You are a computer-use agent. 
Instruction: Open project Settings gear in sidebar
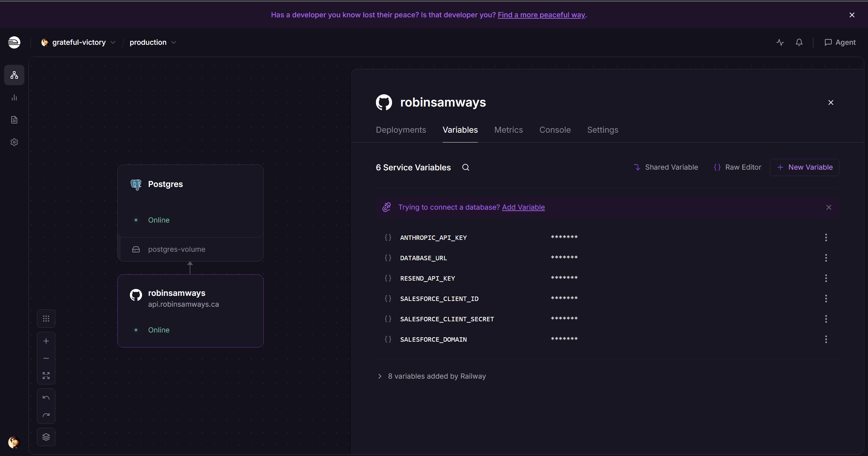click(x=14, y=142)
